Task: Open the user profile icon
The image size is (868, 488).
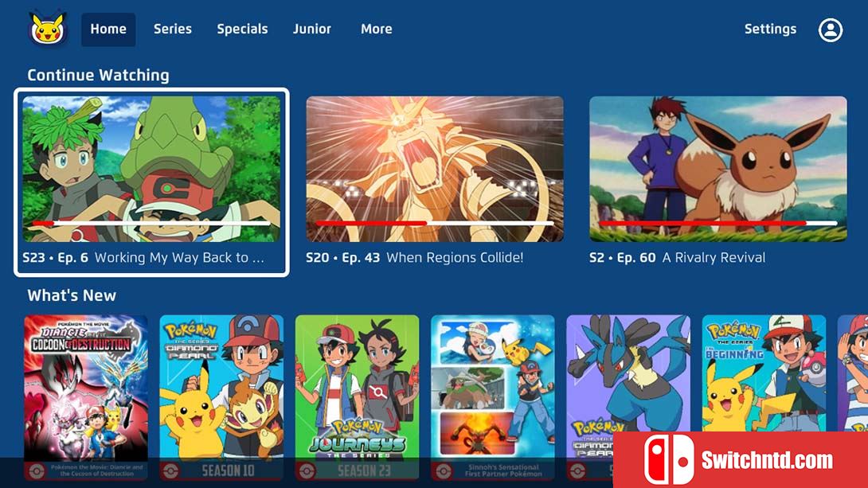Action: point(831,29)
